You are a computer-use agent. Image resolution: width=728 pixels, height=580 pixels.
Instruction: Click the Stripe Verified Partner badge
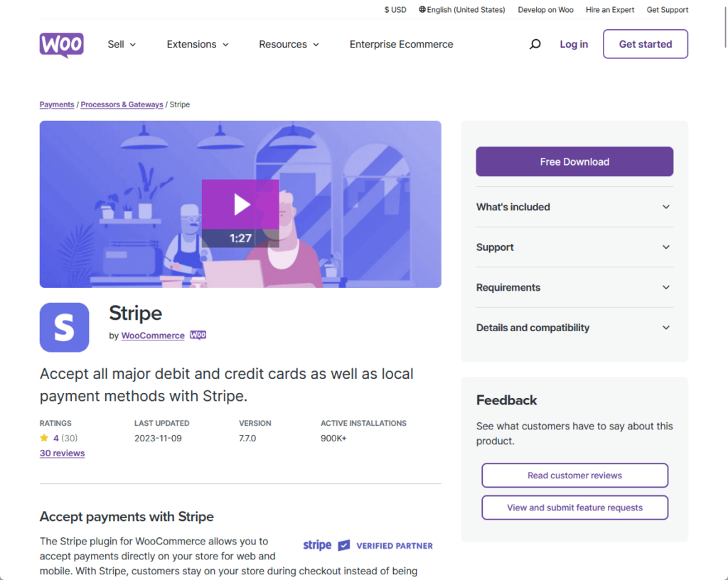coord(368,545)
